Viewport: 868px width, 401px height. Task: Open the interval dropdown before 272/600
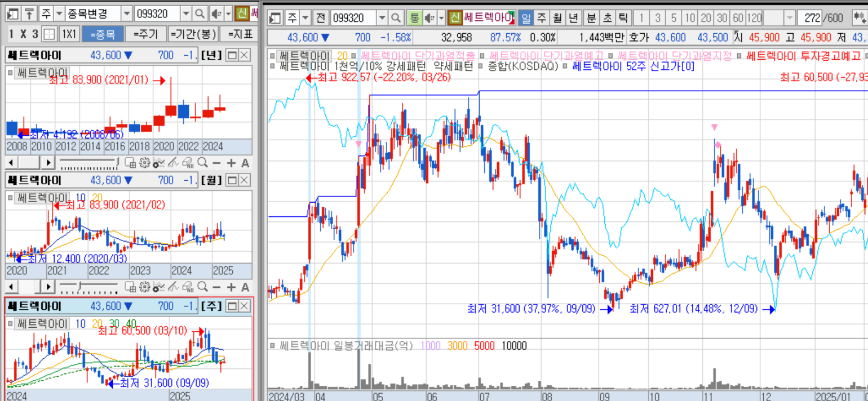pos(790,18)
